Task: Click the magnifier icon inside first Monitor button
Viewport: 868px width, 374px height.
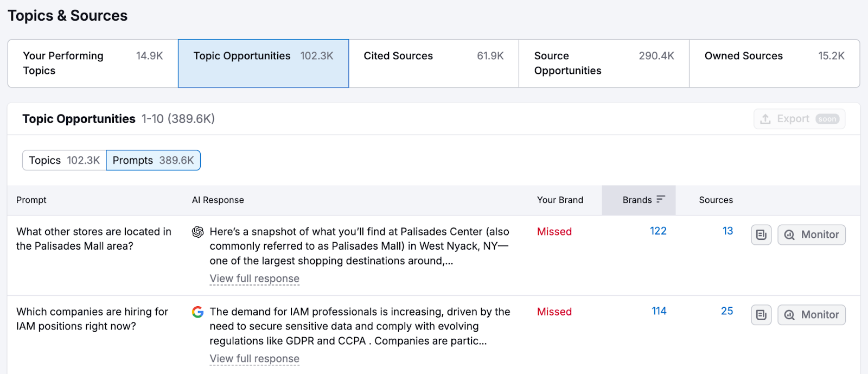Action: [x=789, y=234]
